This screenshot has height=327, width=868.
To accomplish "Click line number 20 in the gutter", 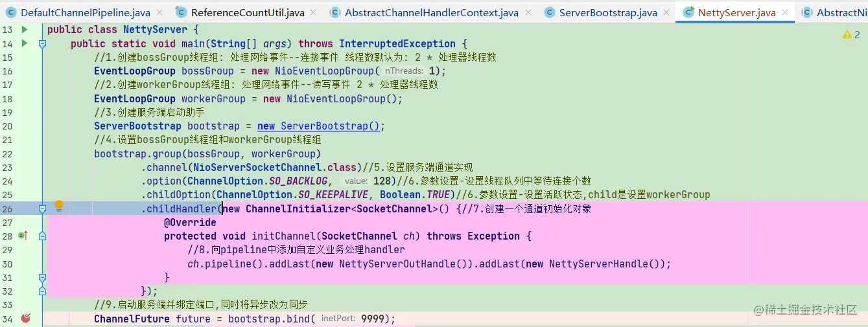I will click(7, 126).
